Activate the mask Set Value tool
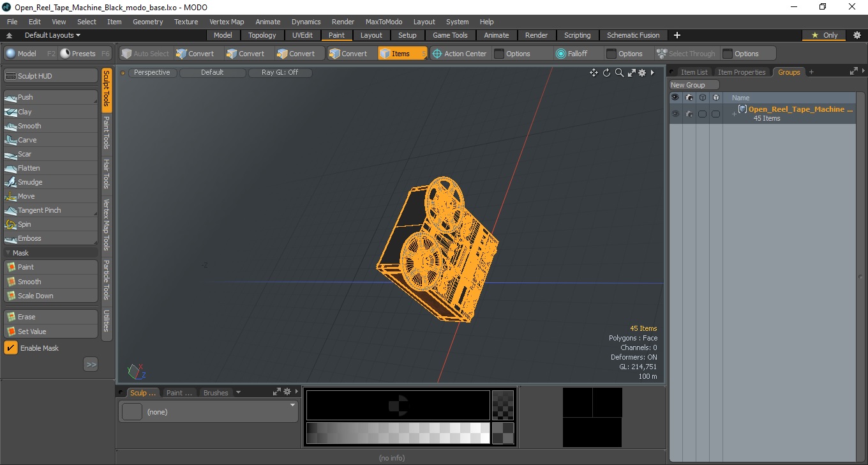Screen dimensions: 868x465 click(50, 332)
